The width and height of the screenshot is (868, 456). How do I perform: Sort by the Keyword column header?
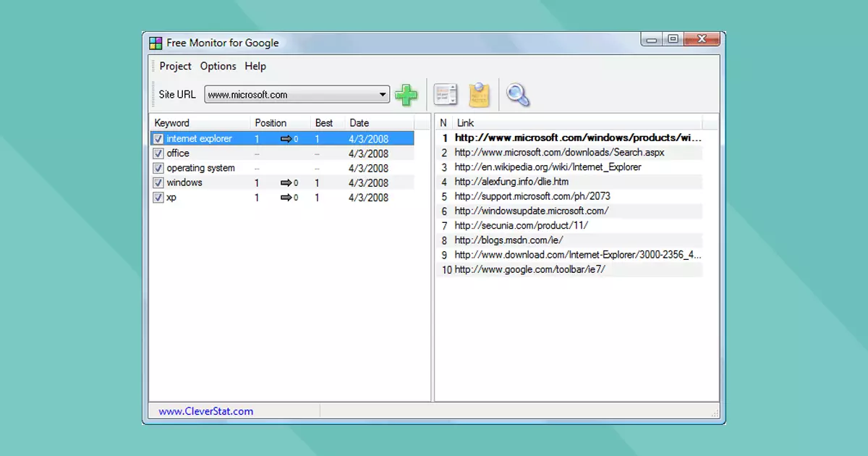coord(200,123)
